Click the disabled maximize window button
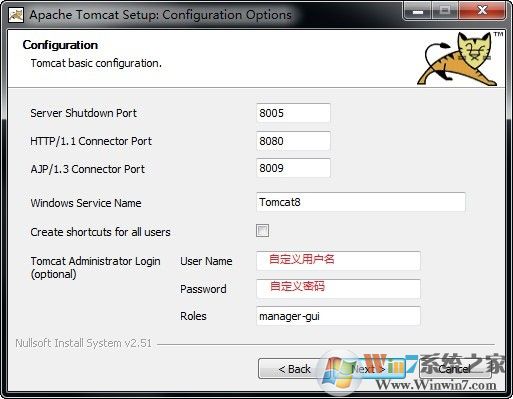The image size is (513, 399). pyautogui.click(x=445, y=12)
